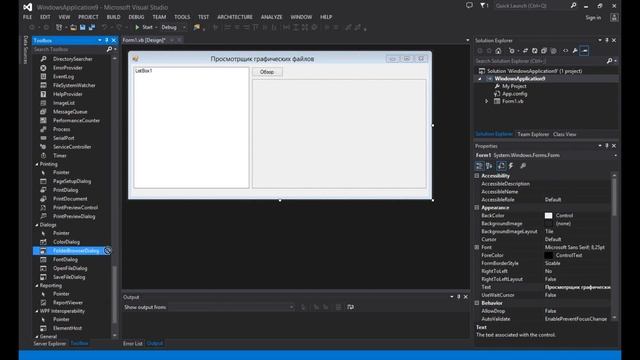Click Solution Explorer Properties wrench icon
The width and height of the screenshot is (640, 360).
(x=575, y=51)
